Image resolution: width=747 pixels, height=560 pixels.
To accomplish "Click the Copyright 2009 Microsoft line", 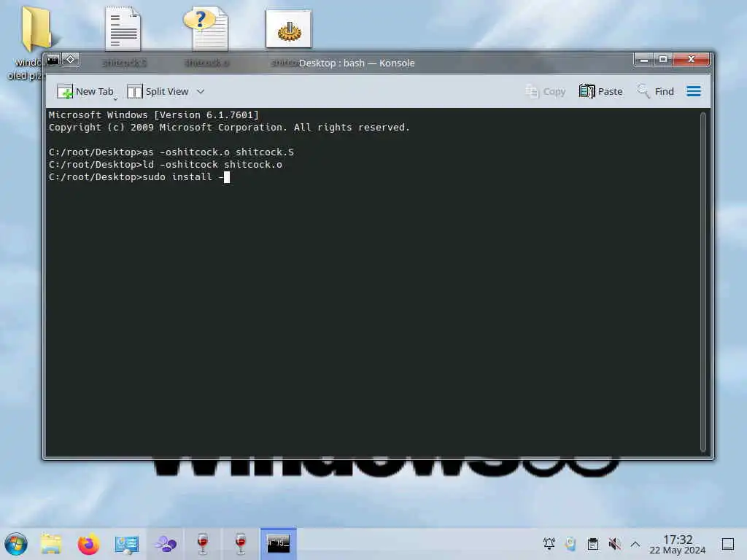I will point(229,127).
